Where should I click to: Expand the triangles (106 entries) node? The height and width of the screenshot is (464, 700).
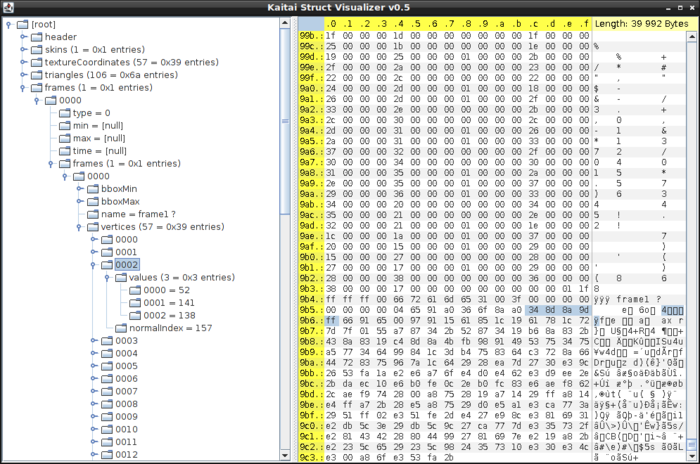pyautogui.click(x=23, y=75)
